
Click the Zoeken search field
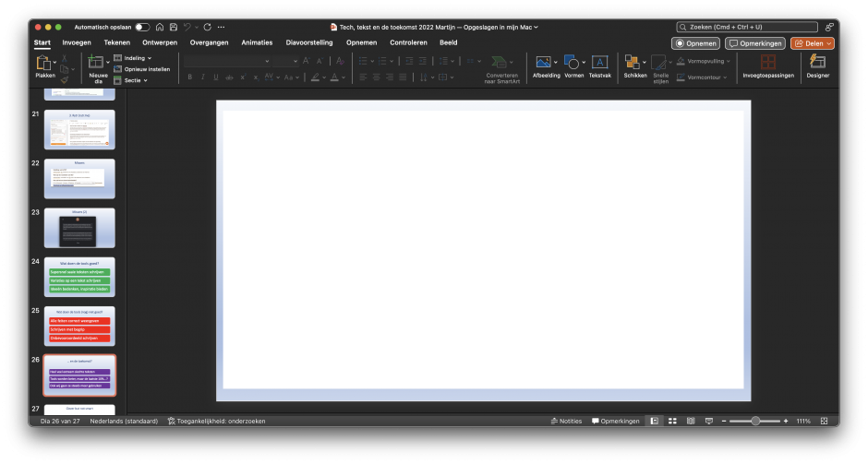click(x=747, y=27)
